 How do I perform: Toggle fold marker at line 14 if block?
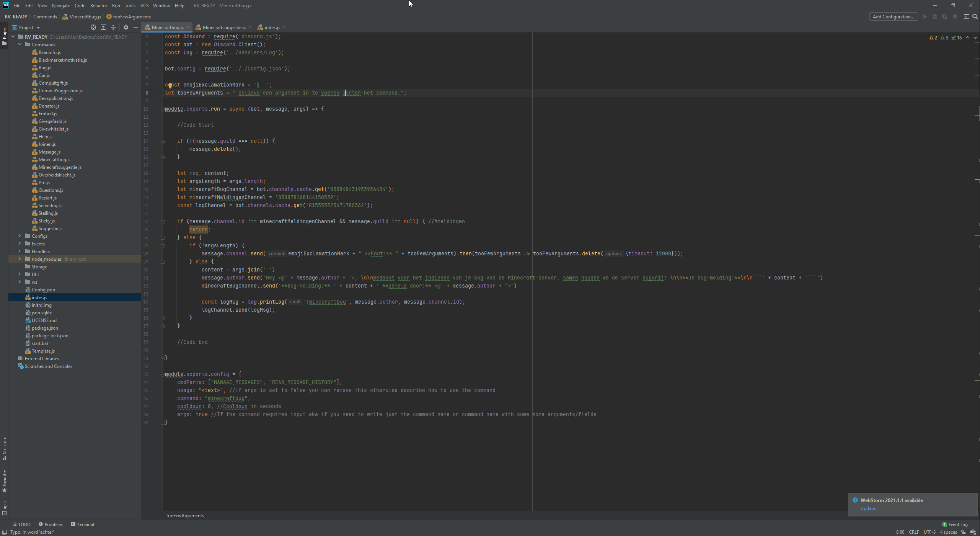click(x=163, y=141)
